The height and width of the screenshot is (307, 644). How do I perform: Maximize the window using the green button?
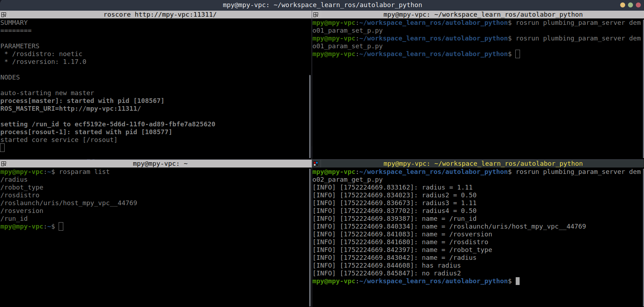pyautogui.click(x=630, y=5)
